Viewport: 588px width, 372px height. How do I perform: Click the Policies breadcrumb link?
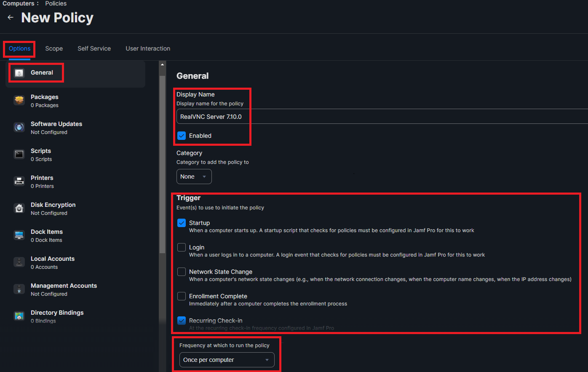click(56, 3)
